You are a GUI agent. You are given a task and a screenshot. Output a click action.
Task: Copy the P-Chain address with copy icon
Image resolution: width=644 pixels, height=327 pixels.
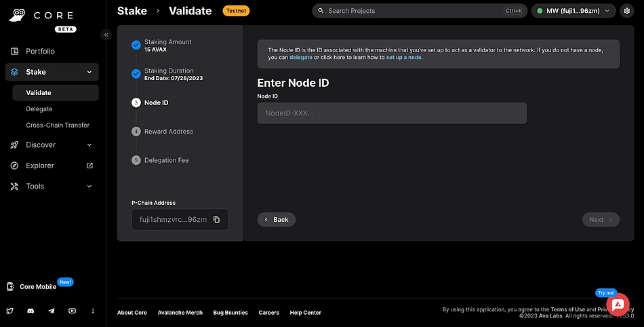216,220
